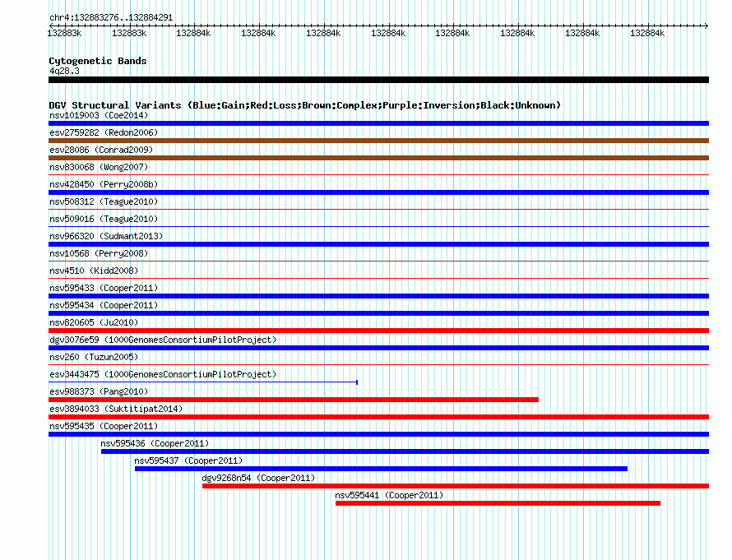Click nsv595433 (Cooper2011) label
Viewport: 732px width, 560px height.
click(104, 288)
